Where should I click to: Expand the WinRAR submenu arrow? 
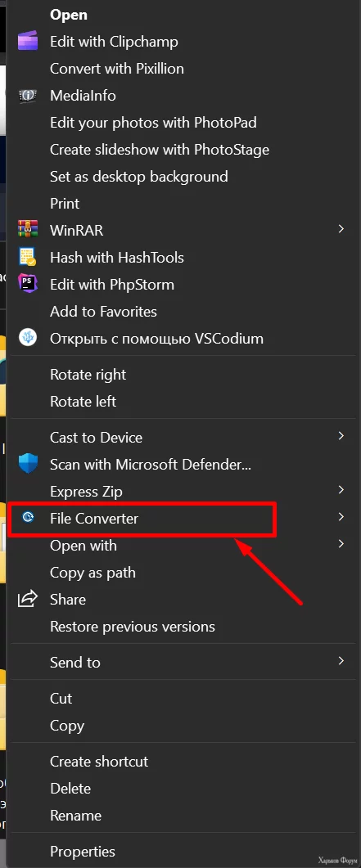(x=341, y=228)
